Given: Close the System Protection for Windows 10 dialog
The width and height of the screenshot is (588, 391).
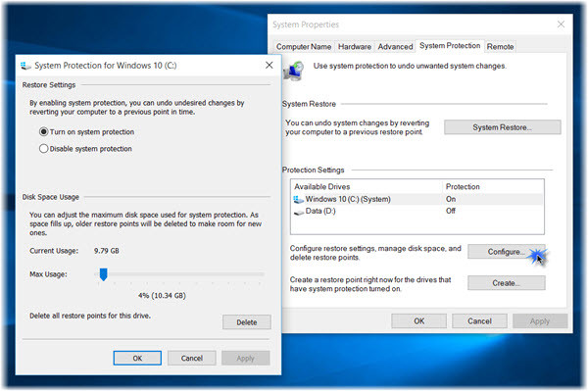Looking at the screenshot, I should click(269, 66).
